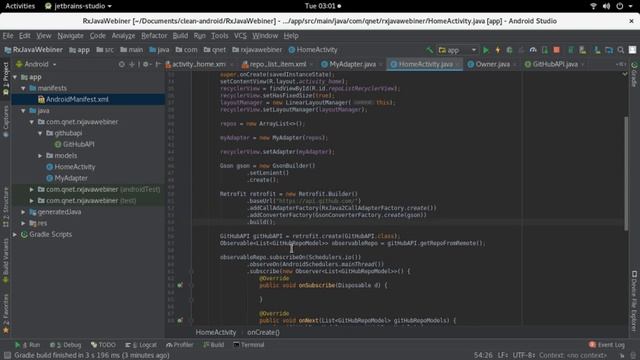Open the Refactor menu
The width and height of the screenshot is (640, 360).
pyautogui.click(x=154, y=36)
